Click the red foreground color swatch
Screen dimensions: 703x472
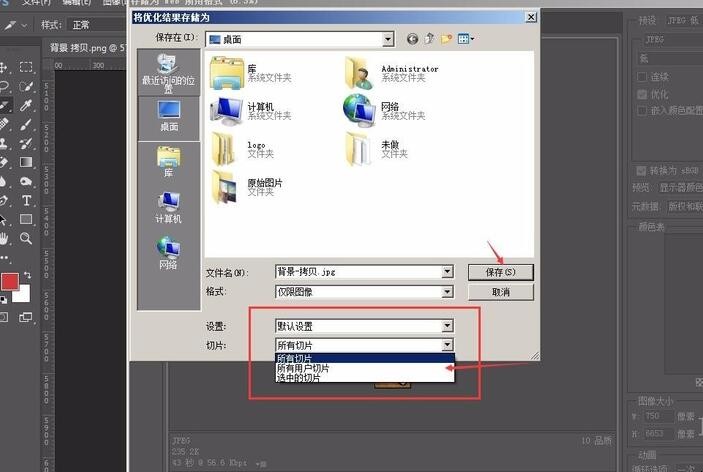click(x=10, y=282)
